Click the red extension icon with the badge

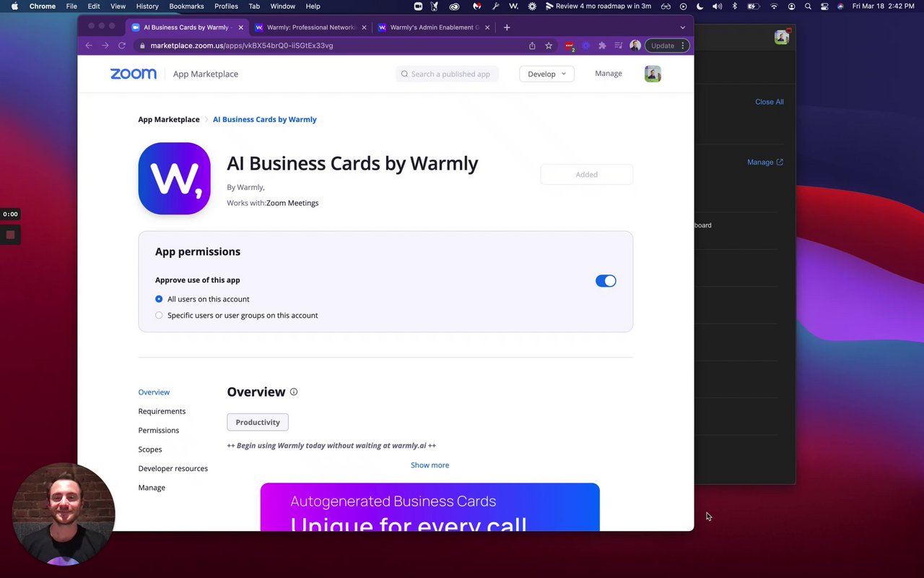tap(570, 46)
